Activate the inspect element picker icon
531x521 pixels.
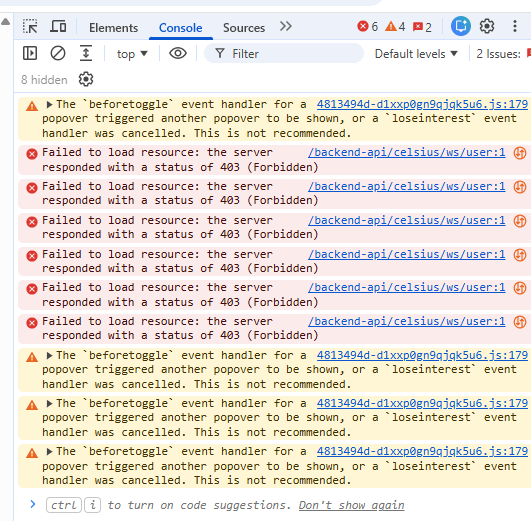30,26
